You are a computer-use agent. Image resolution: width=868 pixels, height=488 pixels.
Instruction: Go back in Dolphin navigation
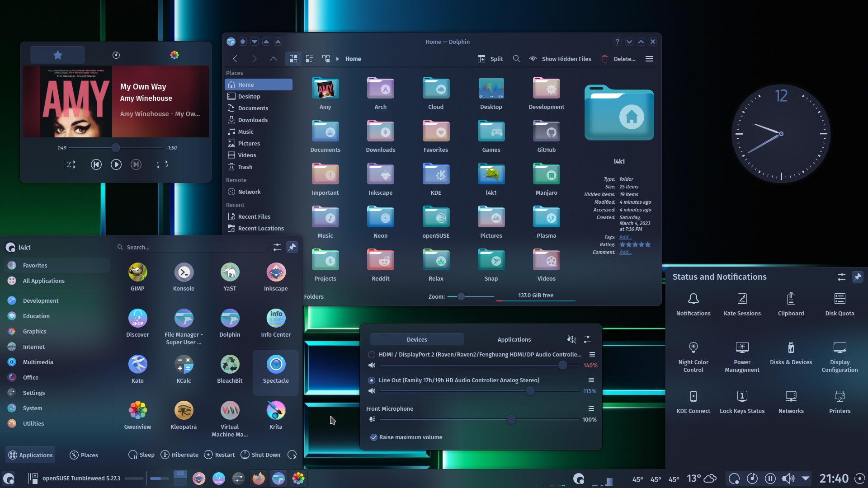(x=235, y=59)
